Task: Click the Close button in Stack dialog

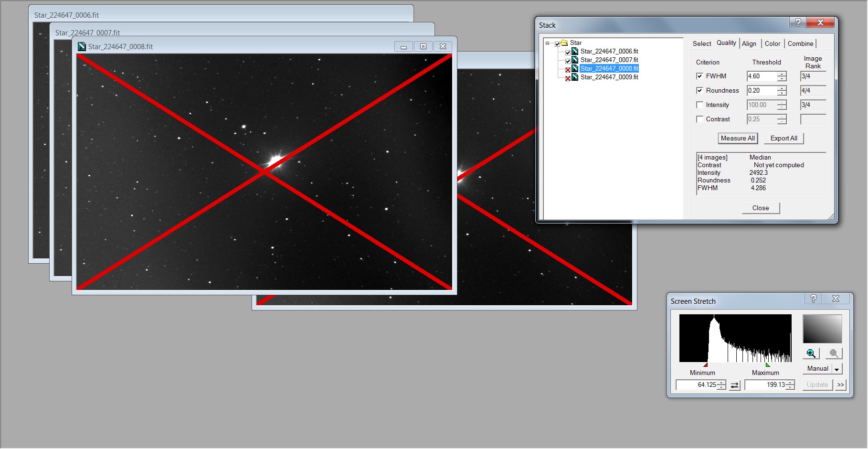Action: coord(761,208)
